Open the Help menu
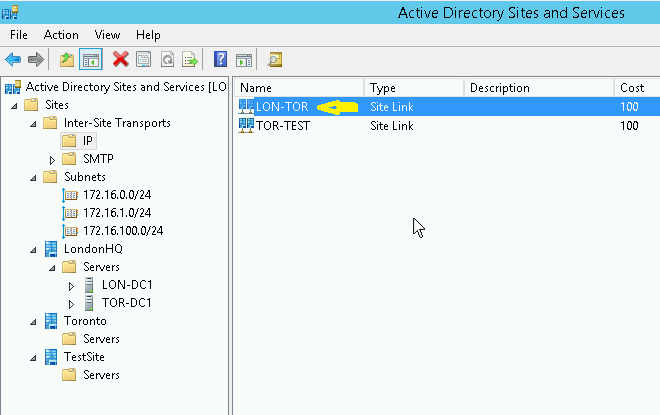 148,35
